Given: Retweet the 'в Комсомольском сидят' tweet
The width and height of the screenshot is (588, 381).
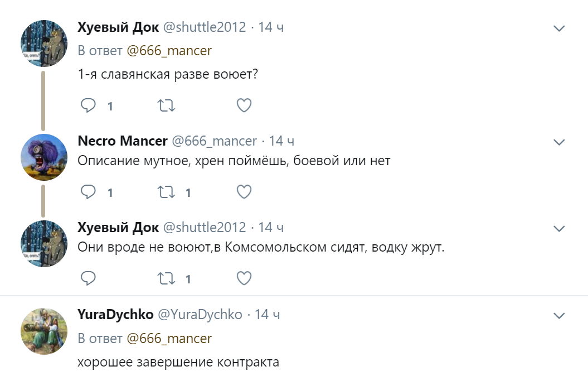Looking at the screenshot, I should [x=166, y=278].
